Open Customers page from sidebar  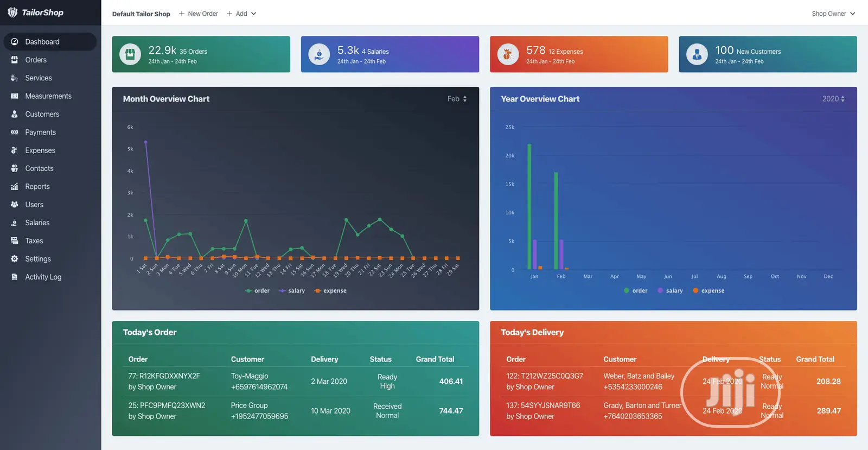tap(42, 114)
